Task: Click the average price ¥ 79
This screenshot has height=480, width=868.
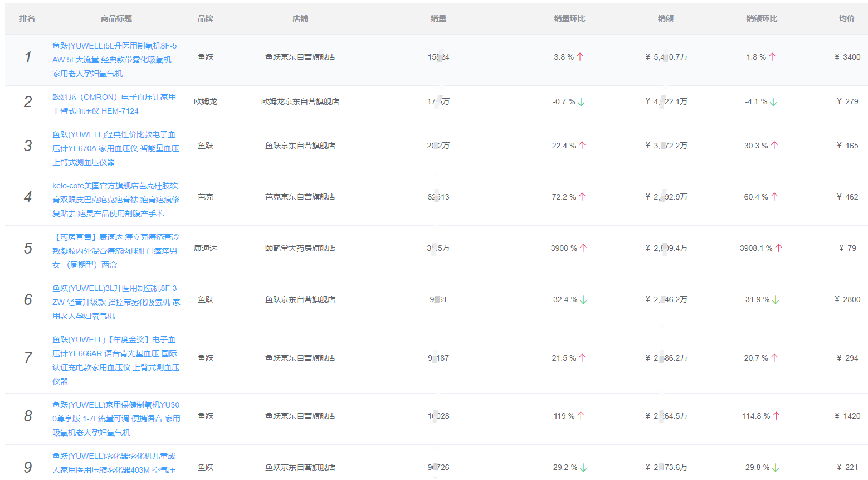Action: 847,248
